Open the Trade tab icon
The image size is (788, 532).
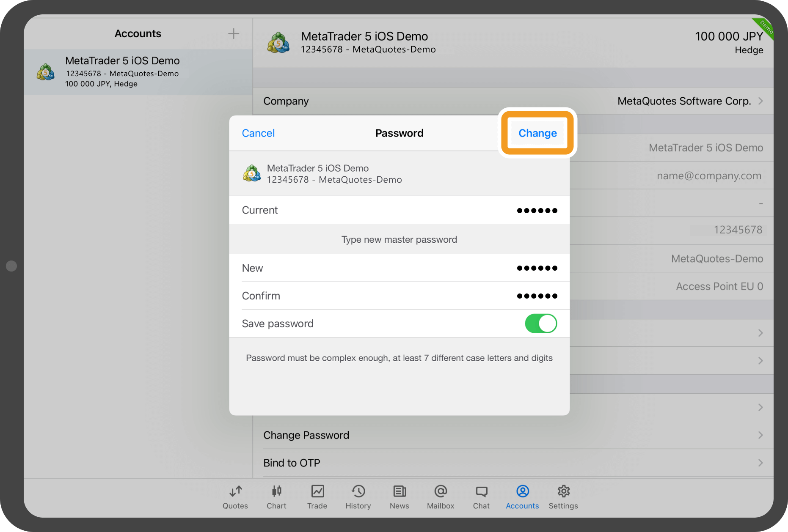coord(317,492)
